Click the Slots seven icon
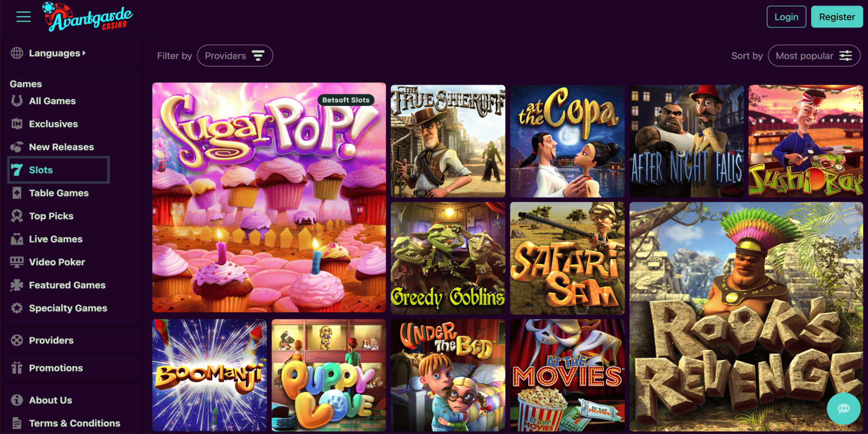 17,170
